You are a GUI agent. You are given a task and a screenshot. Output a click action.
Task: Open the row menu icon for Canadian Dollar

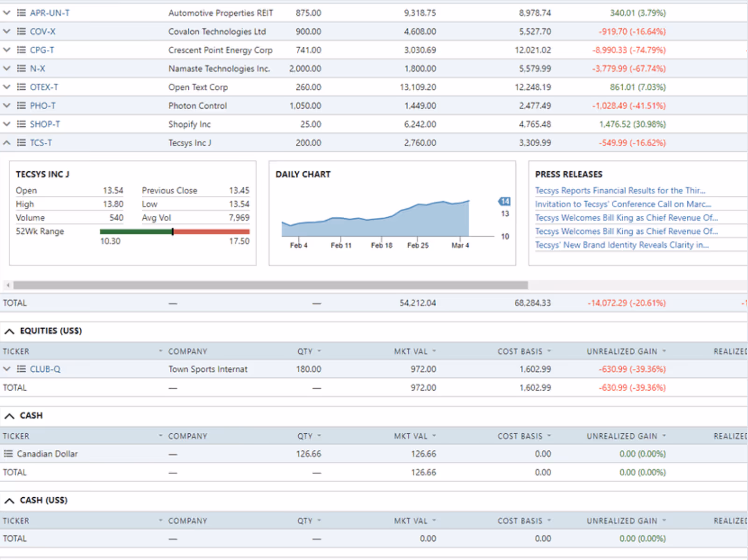(x=8, y=454)
